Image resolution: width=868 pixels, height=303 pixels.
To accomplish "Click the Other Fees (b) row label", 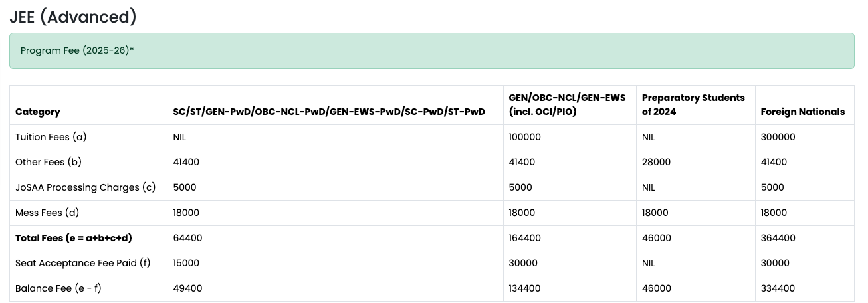I will click(x=49, y=162).
